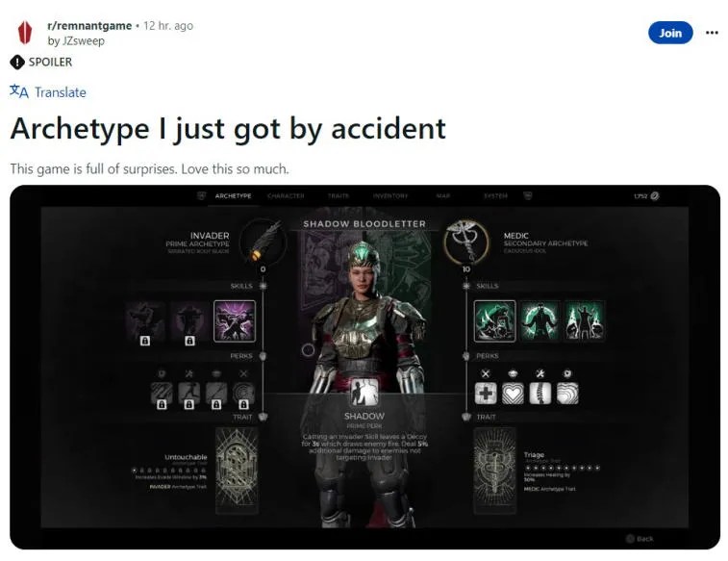Image resolution: width=728 pixels, height=561 pixels.
Task: Translate the post text
Action: point(61,92)
